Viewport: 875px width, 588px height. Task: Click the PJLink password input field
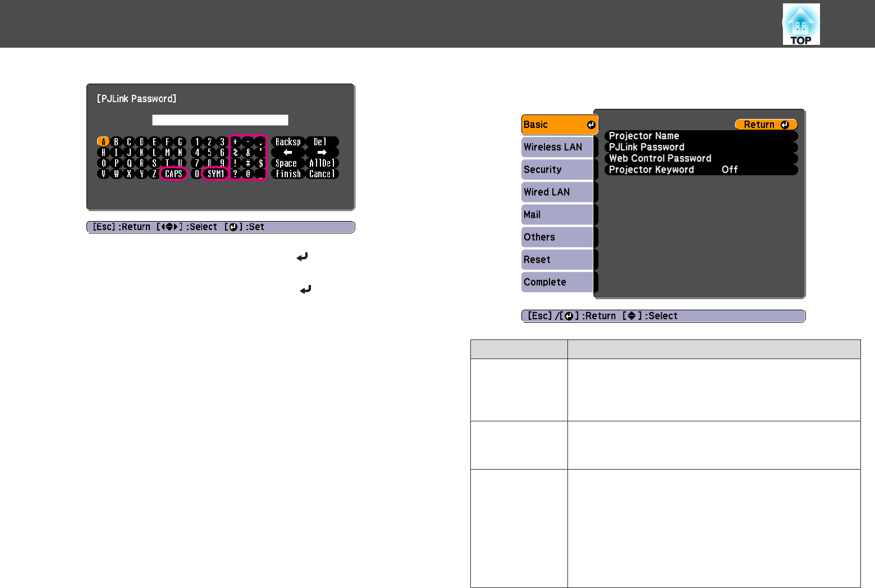[x=220, y=120]
